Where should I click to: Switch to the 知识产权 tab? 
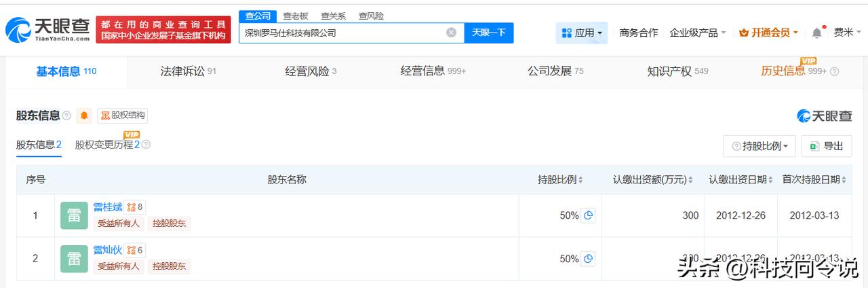[677, 71]
